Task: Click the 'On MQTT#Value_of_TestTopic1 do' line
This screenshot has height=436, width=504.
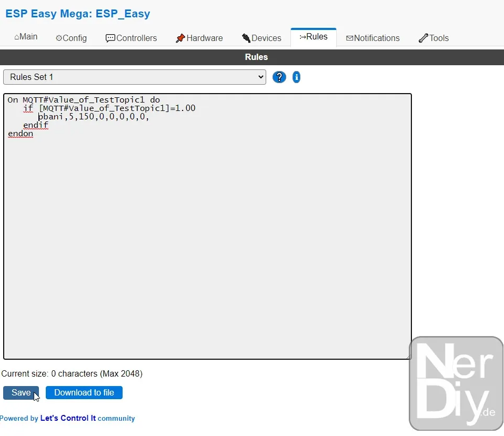Action: [x=84, y=100]
